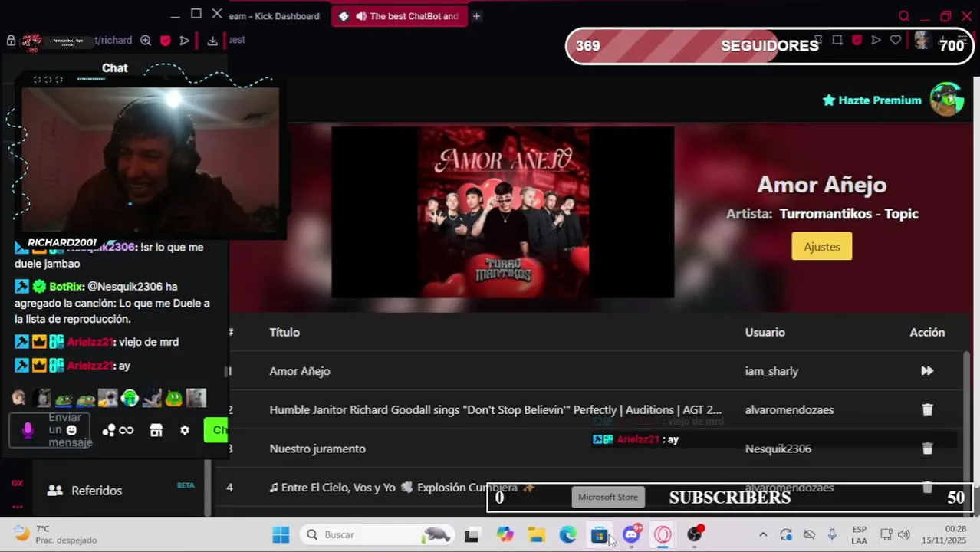Image resolution: width=980 pixels, height=552 pixels.
Task: Select the first face emote in chat row
Action: [19, 397]
